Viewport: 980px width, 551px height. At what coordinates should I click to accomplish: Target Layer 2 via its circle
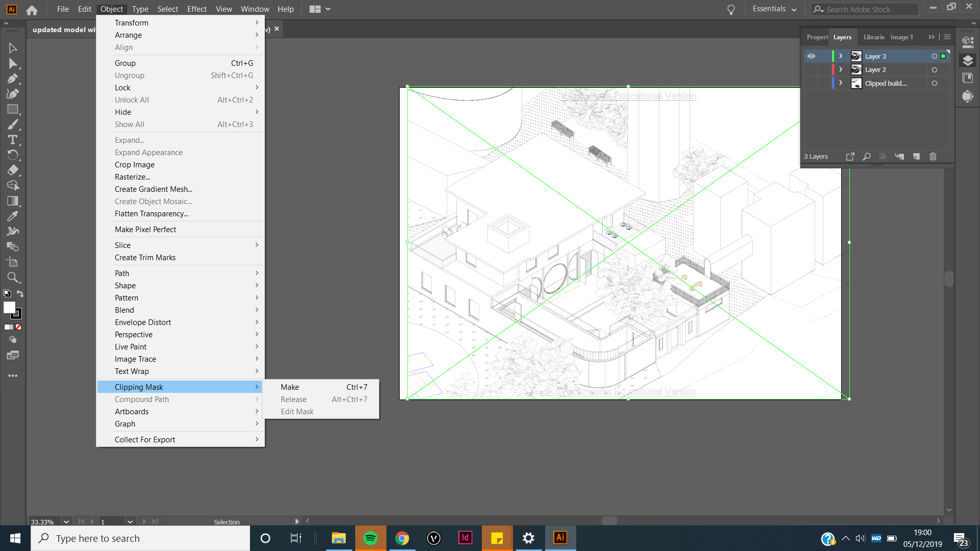[x=935, y=69]
